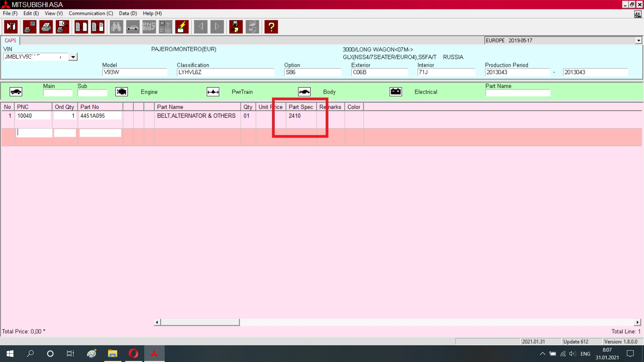
Task: Click the printer toolbar icon
Action: [46, 27]
